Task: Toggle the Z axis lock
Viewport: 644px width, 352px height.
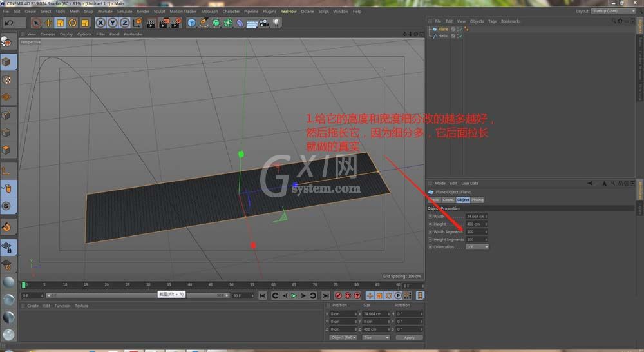Action: (124, 23)
